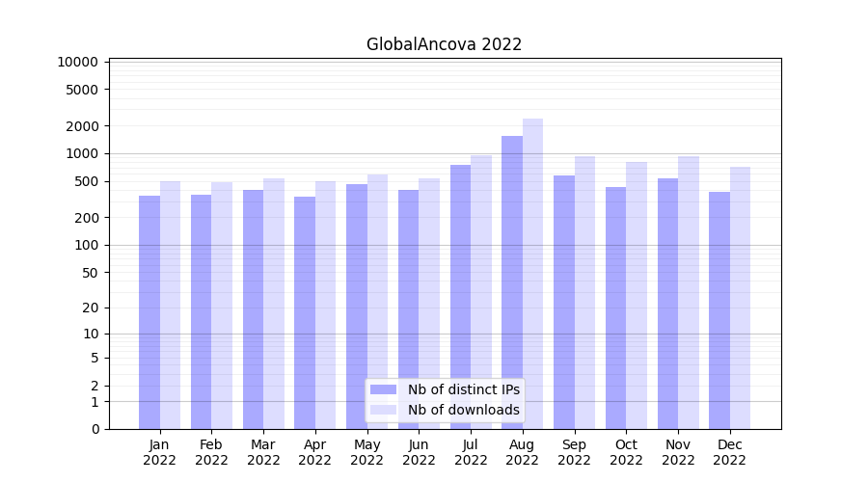Screen dimensions: 868x482
Task: Click the 10000 y-axis tick label
Action: point(77,62)
